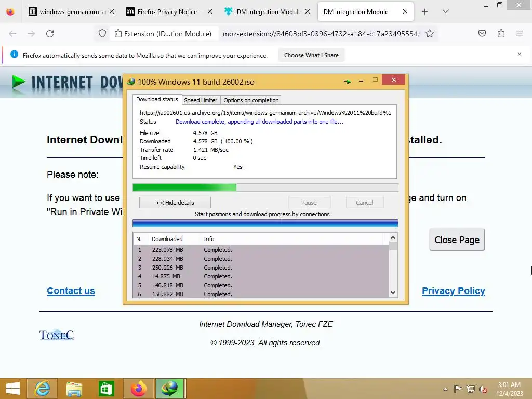532x399 pixels.
Task: Click the Close Page button
Action: pyautogui.click(x=457, y=240)
